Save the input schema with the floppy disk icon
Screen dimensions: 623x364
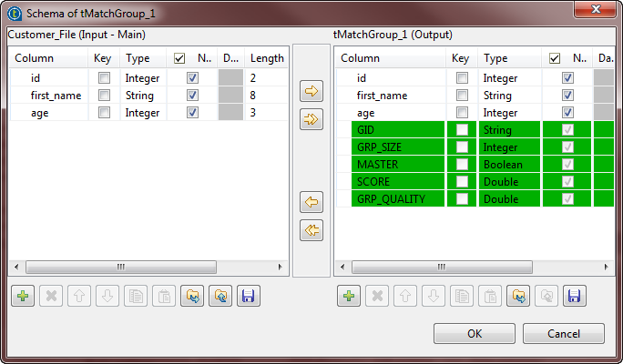pyautogui.click(x=246, y=296)
